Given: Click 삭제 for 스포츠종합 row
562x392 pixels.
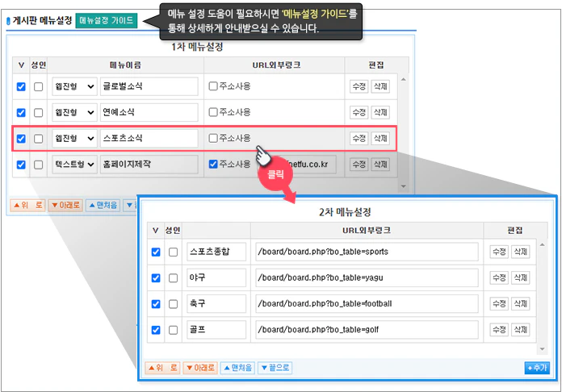Looking at the screenshot, I should pyautogui.click(x=521, y=252).
